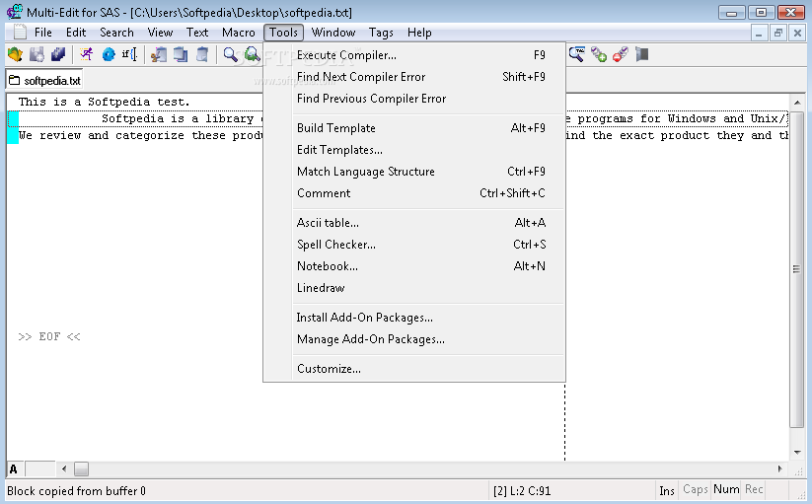The width and height of the screenshot is (812, 504).
Task: Click the cut scissors toolbar icon
Action: 159,54
